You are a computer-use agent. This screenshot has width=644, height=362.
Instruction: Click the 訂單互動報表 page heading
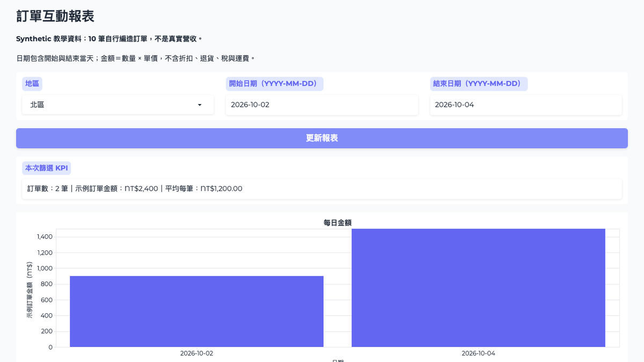coord(55,16)
